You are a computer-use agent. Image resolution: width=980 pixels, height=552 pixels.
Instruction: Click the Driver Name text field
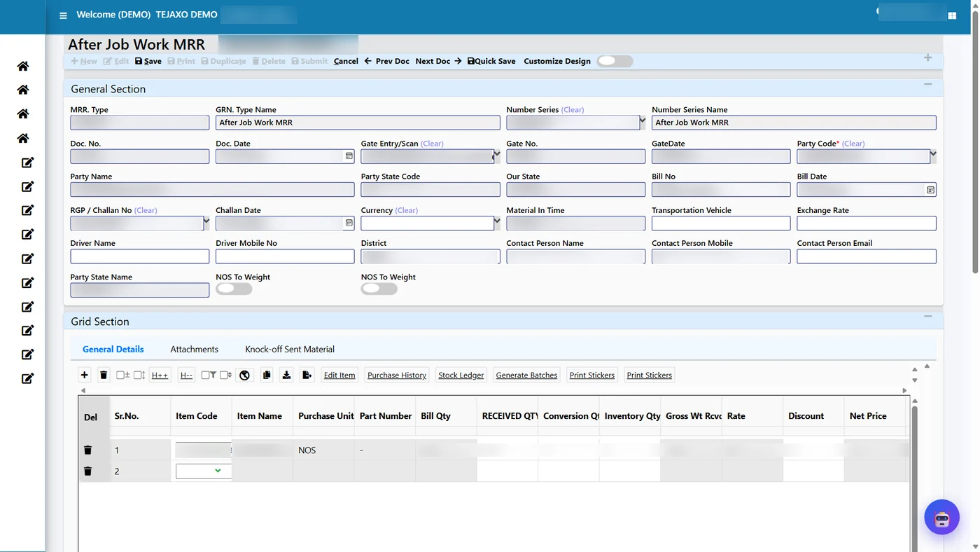(140, 256)
